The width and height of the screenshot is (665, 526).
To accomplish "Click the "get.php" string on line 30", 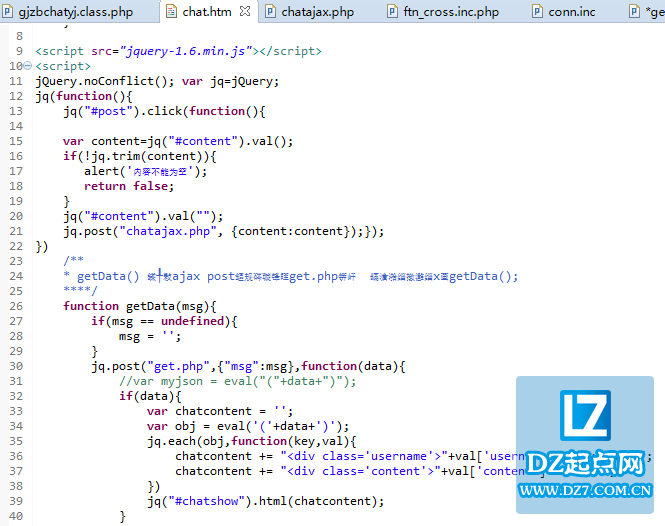I will point(178,367).
